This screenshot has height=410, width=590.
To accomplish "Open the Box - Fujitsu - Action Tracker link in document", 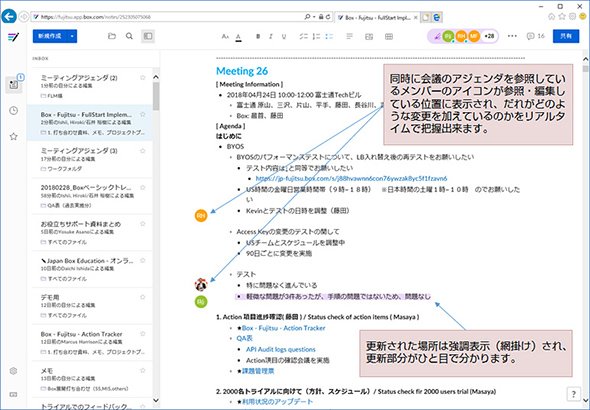I will [283, 328].
